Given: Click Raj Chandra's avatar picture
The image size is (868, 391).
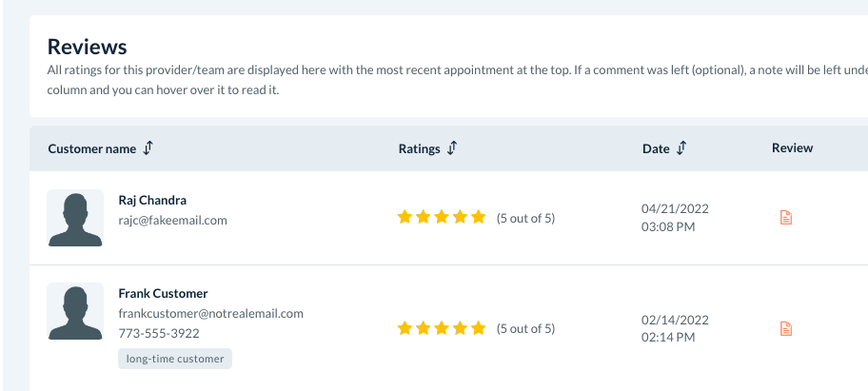Looking at the screenshot, I should (x=75, y=218).
